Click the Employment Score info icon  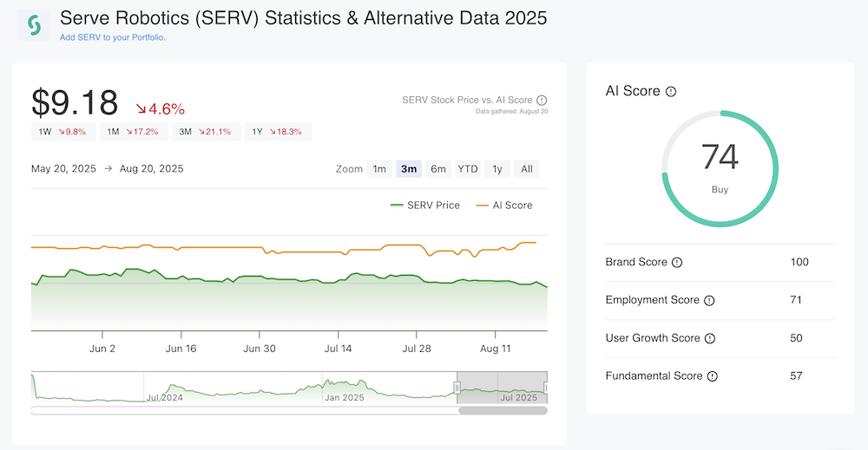point(709,301)
